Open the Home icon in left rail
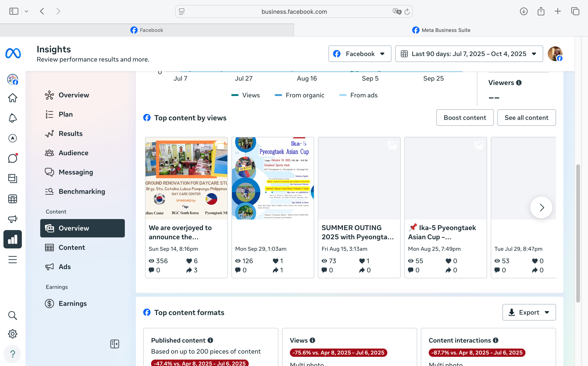This screenshot has width=588, height=366. click(13, 98)
